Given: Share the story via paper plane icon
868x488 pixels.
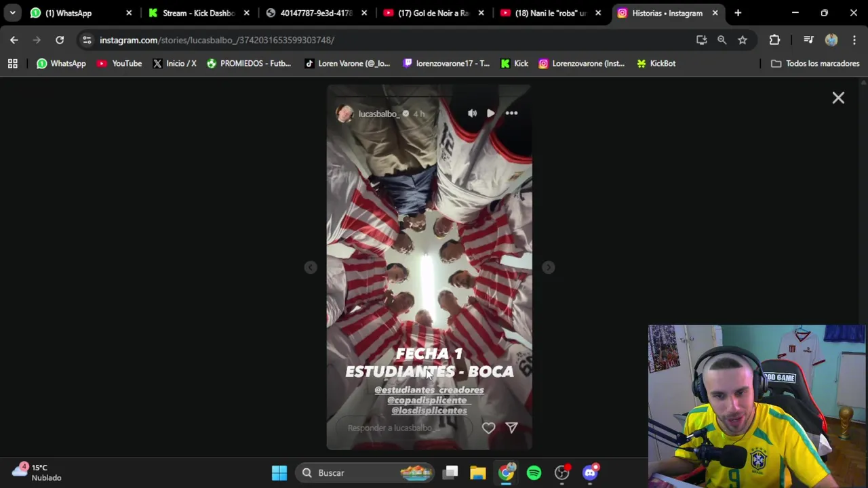Looking at the screenshot, I should [x=511, y=428].
